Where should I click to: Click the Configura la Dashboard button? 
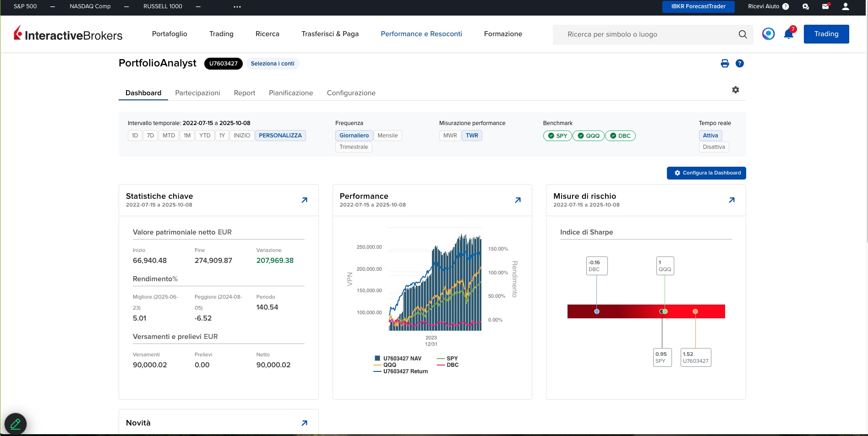[x=706, y=173]
